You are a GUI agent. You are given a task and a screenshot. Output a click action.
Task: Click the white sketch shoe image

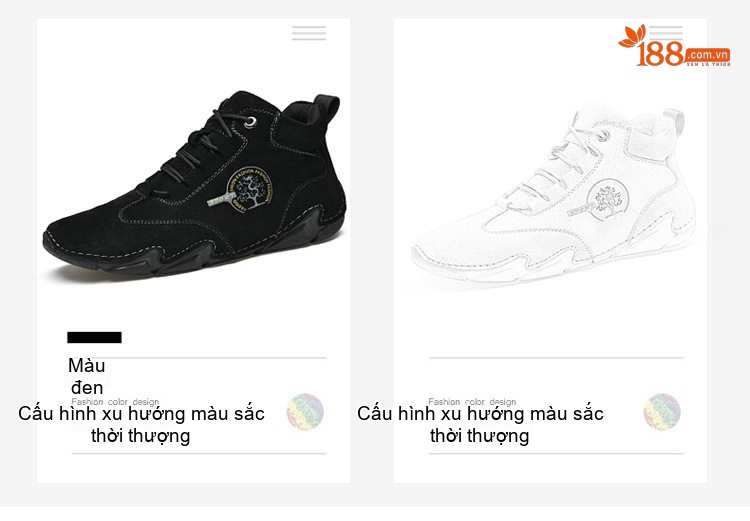coord(553,195)
